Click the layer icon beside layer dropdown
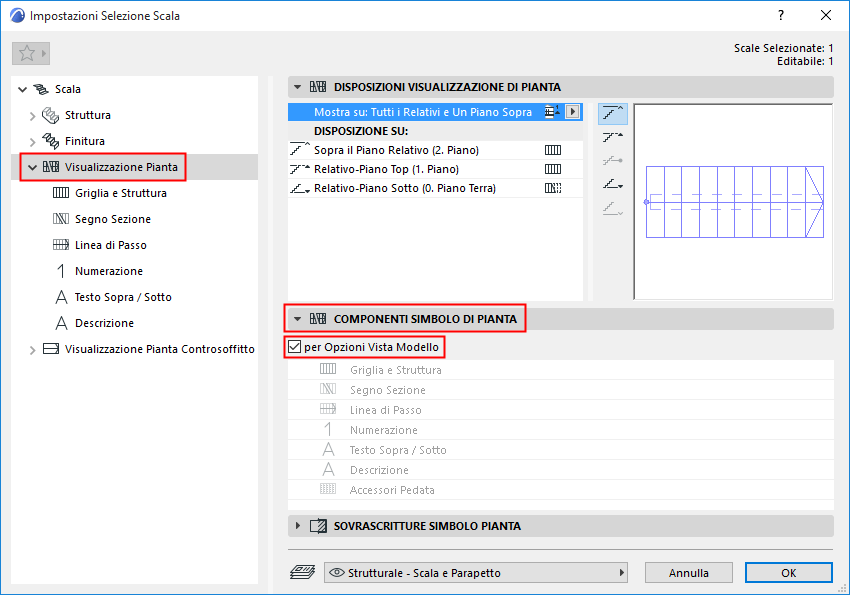 point(302,572)
